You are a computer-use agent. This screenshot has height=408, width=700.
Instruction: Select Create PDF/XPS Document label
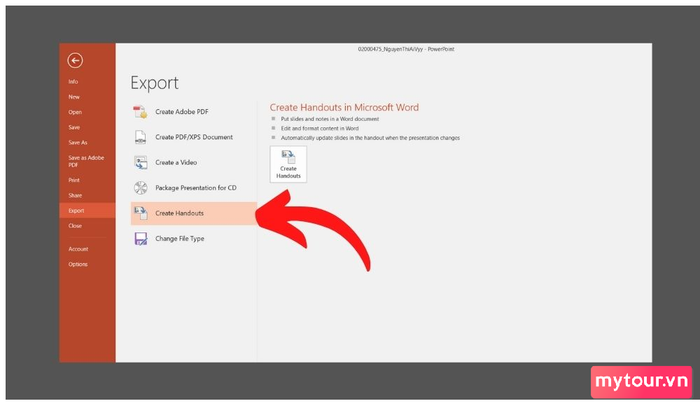tap(194, 137)
